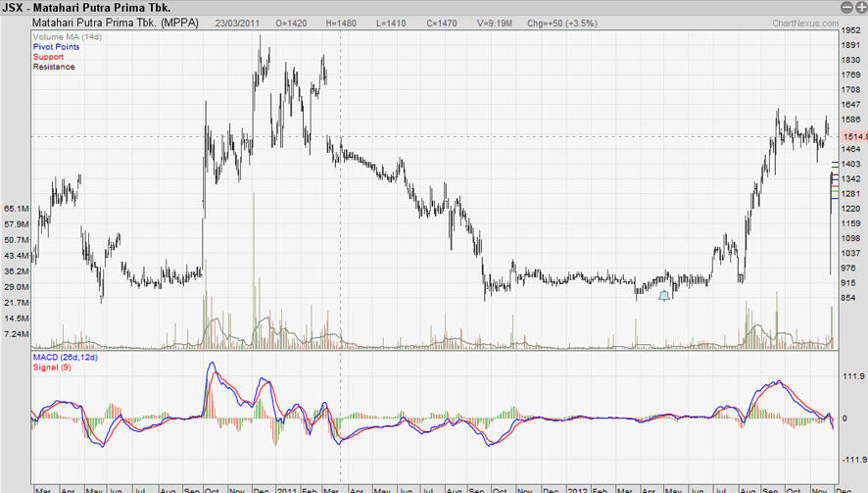Click the 111.9 MACD axis label
Screen dimensions: 868x493
853,376
